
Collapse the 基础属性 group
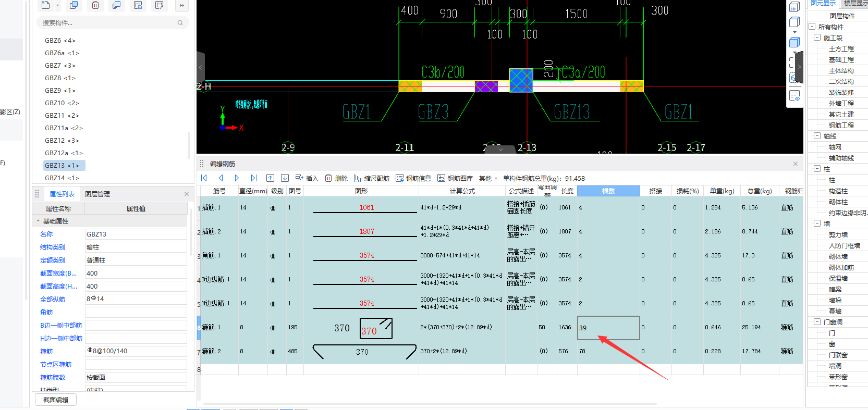[38, 221]
